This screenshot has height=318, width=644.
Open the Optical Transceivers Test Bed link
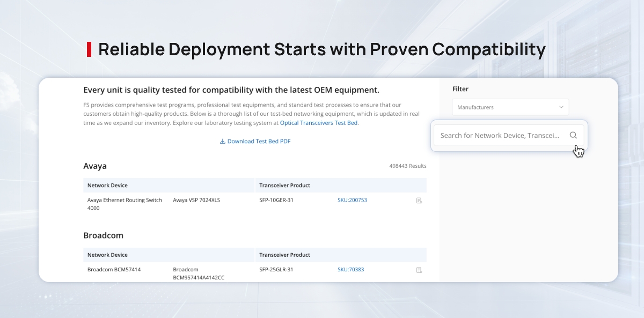[319, 123]
